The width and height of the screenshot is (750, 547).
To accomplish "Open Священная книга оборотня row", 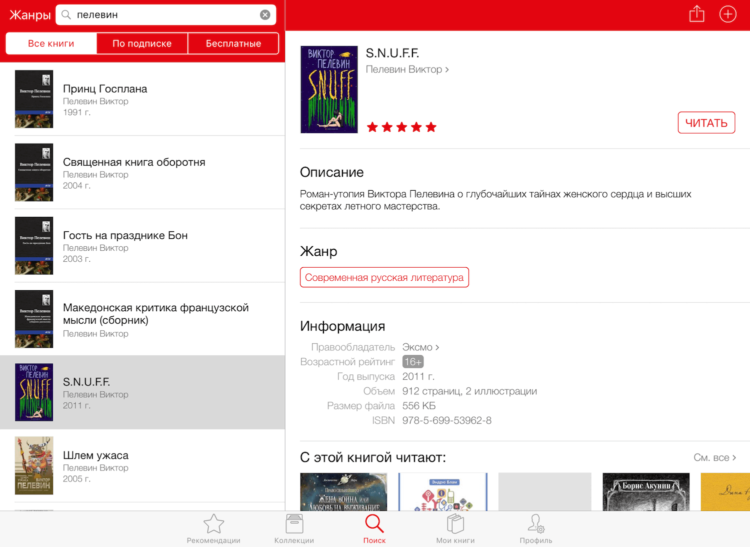I will [x=143, y=172].
